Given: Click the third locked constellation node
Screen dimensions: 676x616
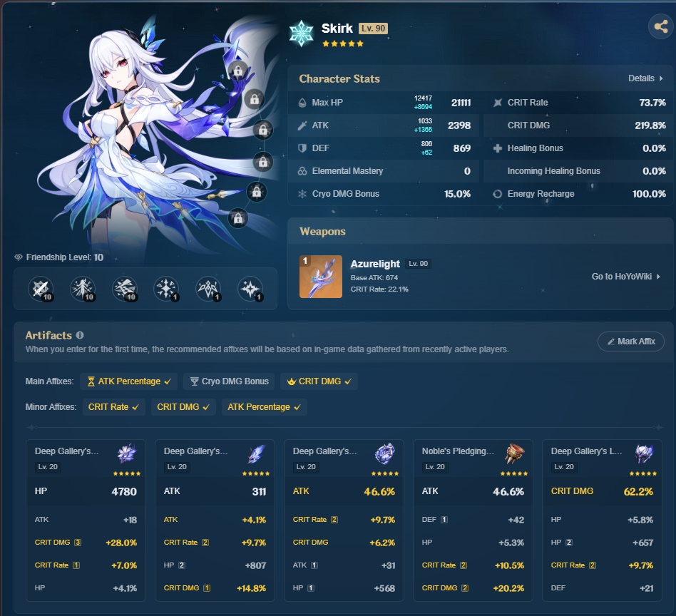Looking at the screenshot, I should point(263,130).
